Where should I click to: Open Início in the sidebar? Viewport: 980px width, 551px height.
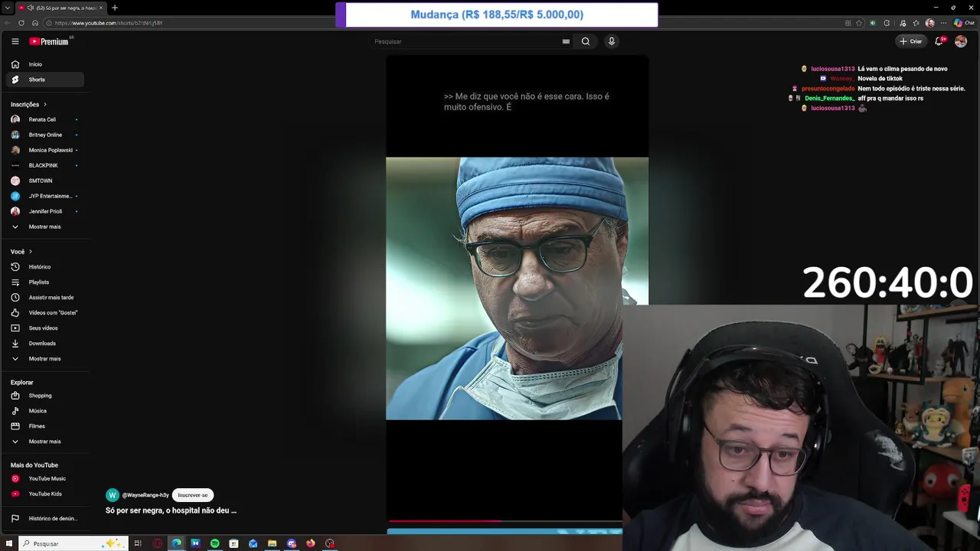(45, 64)
